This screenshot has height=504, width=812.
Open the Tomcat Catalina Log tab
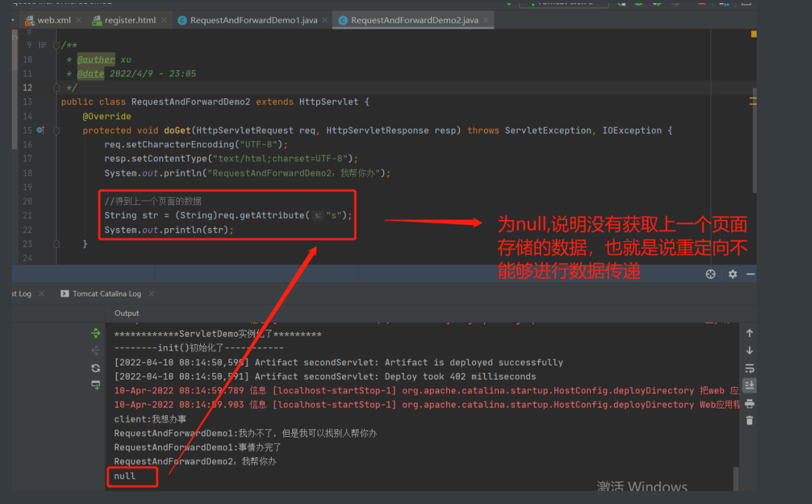point(101,293)
